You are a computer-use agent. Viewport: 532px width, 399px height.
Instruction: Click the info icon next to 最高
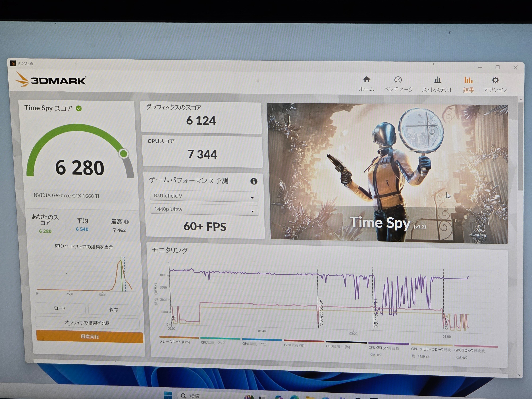126,222
